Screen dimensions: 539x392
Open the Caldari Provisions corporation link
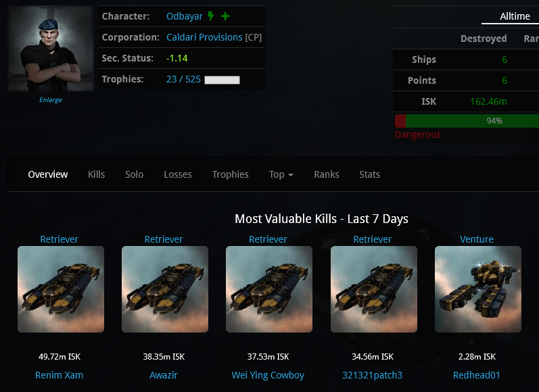[204, 37]
